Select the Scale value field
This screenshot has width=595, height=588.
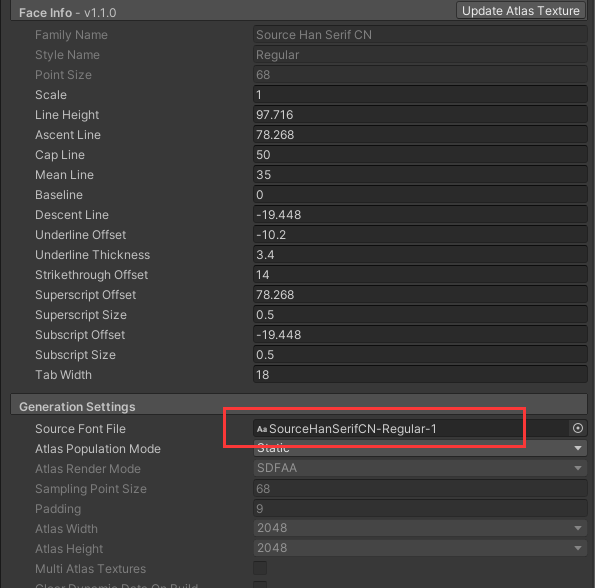pyautogui.click(x=420, y=94)
